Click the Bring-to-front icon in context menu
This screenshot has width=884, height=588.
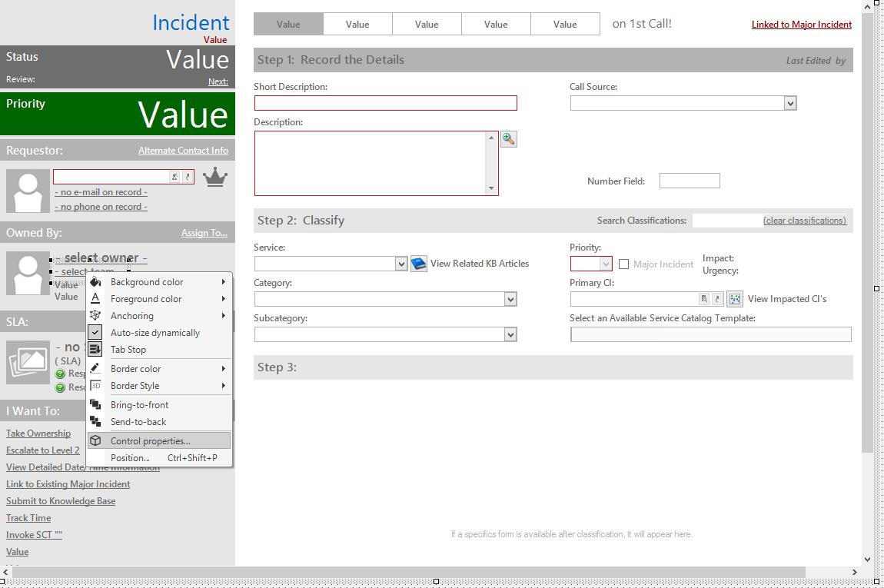point(95,405)
